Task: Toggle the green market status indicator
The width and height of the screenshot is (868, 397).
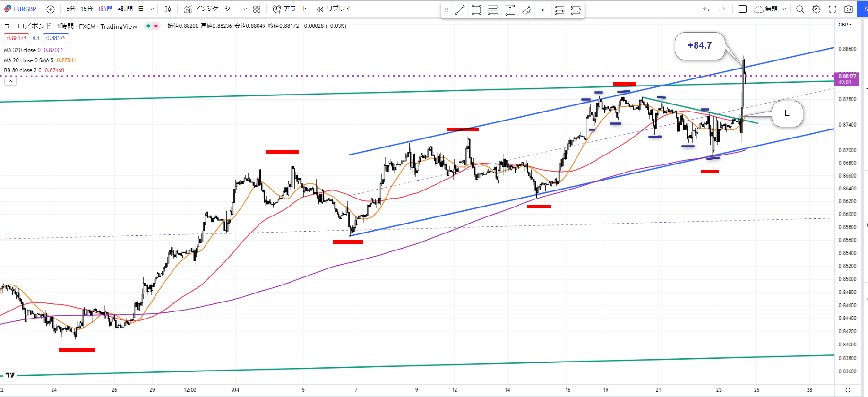Action: pyautogui.click(x=148, y=26)
